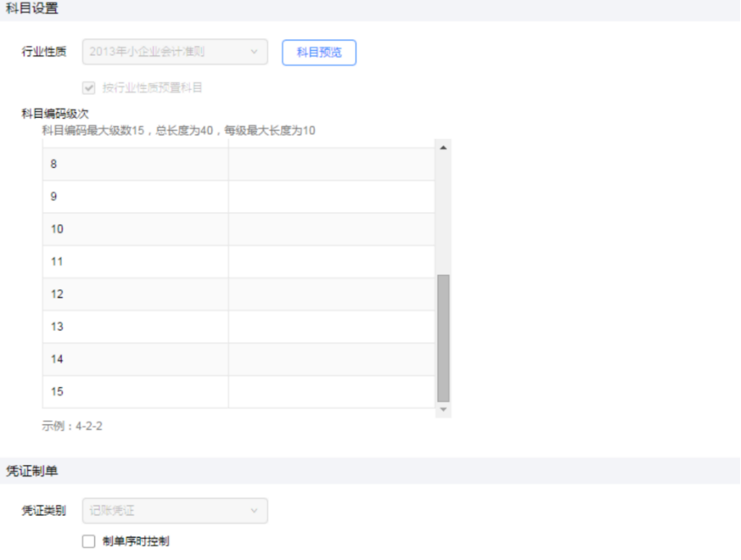
Task: Select the level 14 row number
Action: click(57, 359)
